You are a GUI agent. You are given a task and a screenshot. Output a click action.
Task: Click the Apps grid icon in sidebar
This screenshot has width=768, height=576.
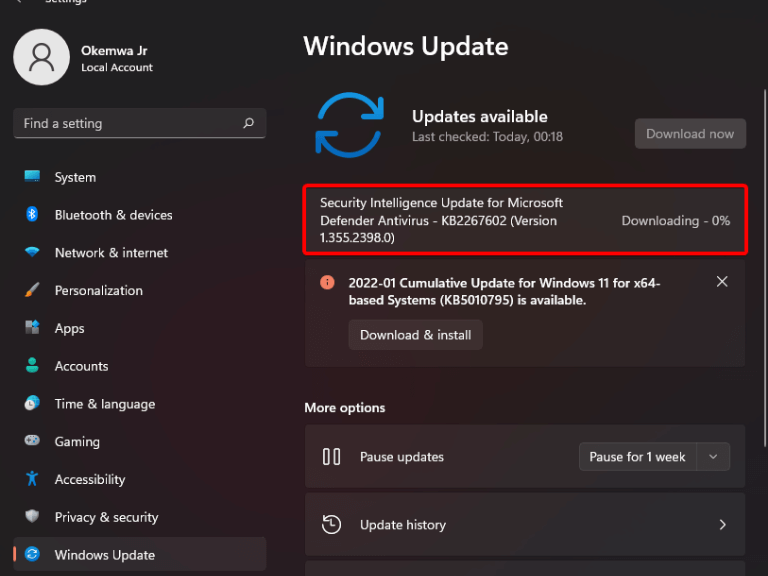32,327
